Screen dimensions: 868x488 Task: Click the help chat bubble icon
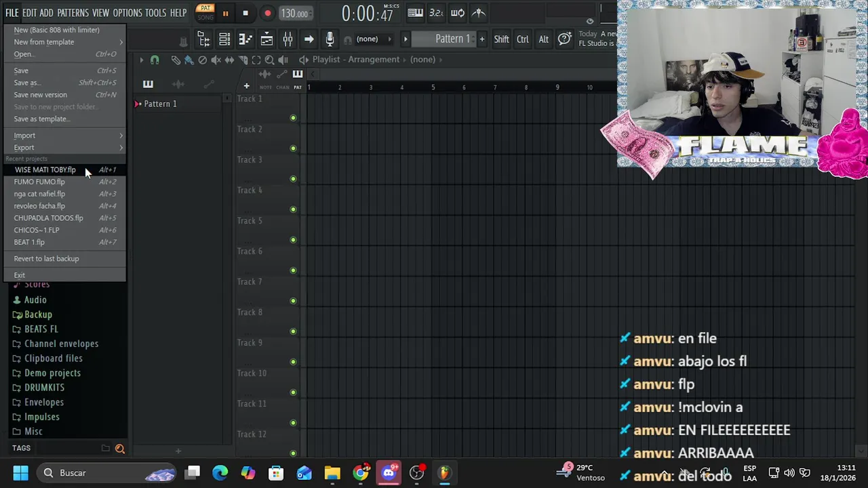(564, 39)
